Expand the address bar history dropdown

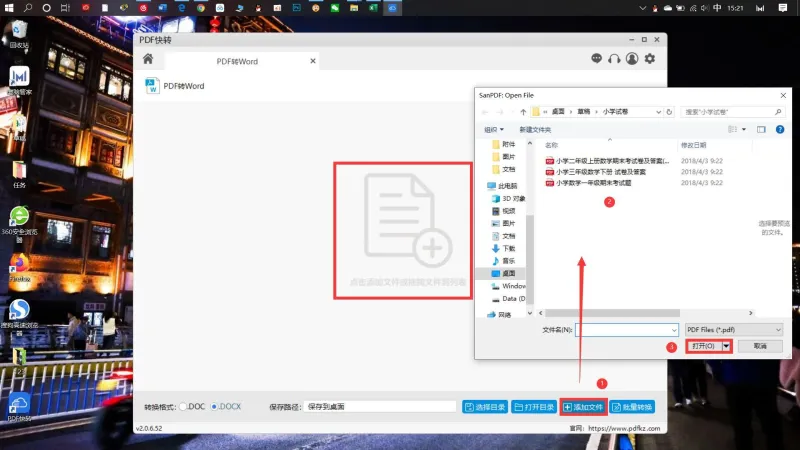[x=658, y=112]
